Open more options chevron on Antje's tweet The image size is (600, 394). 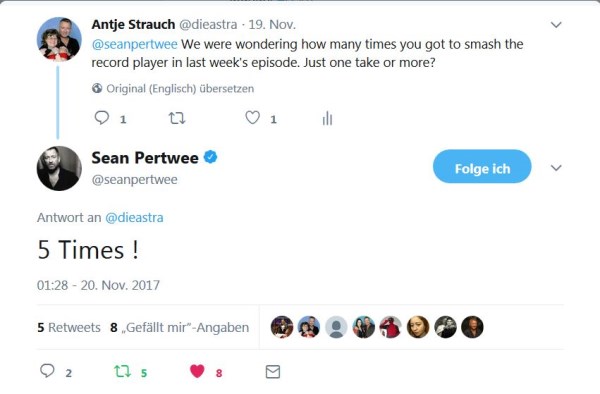(556, 25)
